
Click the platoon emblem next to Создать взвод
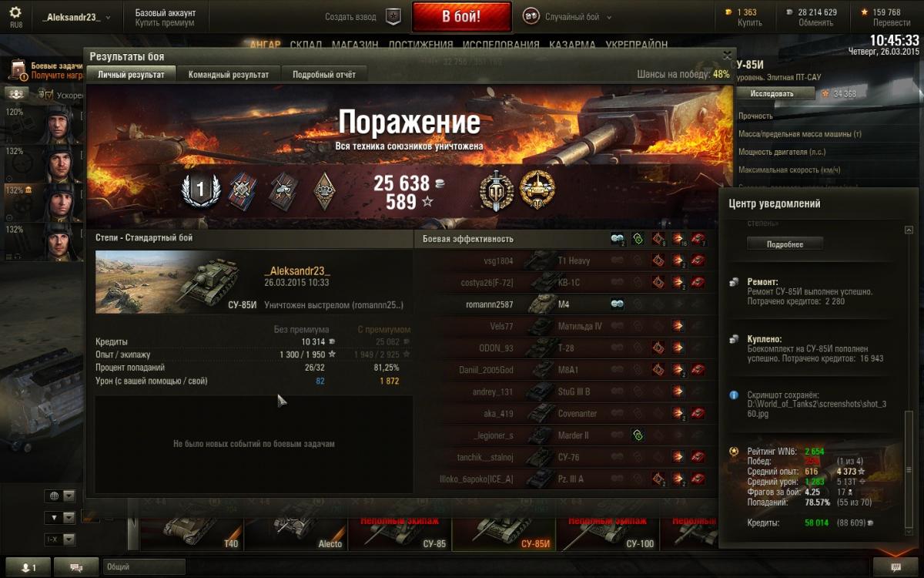click(x=393, y=17)
